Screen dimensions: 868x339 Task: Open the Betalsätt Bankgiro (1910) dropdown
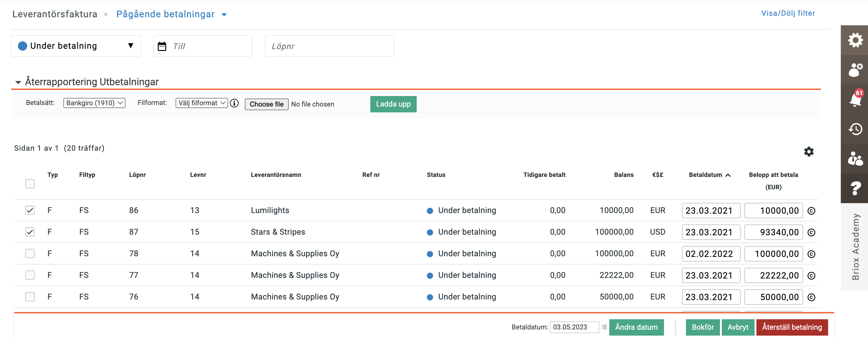click(94, 103)
